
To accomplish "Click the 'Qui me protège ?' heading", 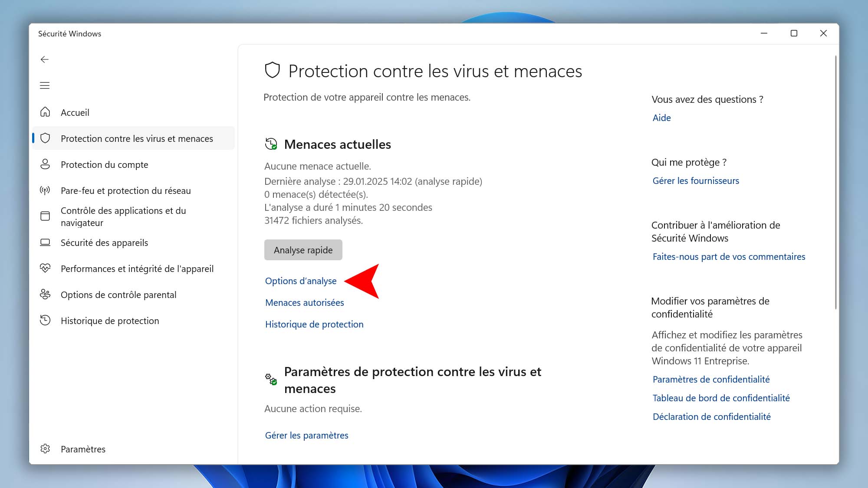I will (689, 162).
